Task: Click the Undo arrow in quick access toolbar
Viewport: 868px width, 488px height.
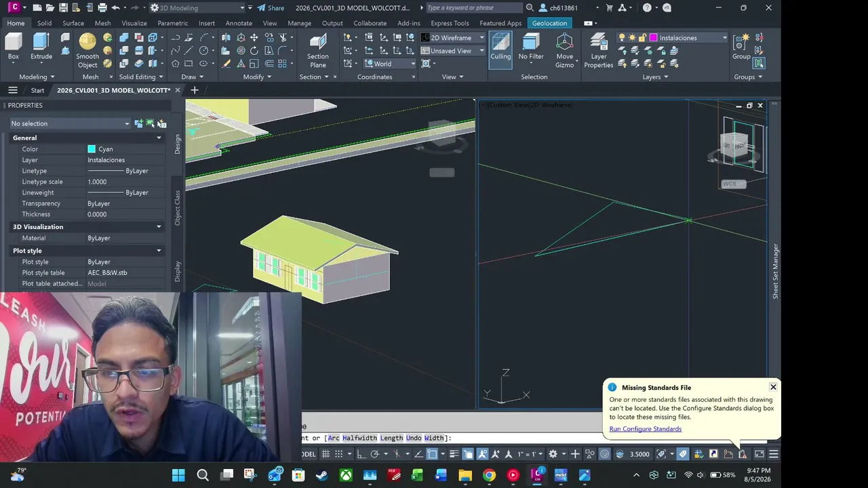Action: (x=116, y=7)
